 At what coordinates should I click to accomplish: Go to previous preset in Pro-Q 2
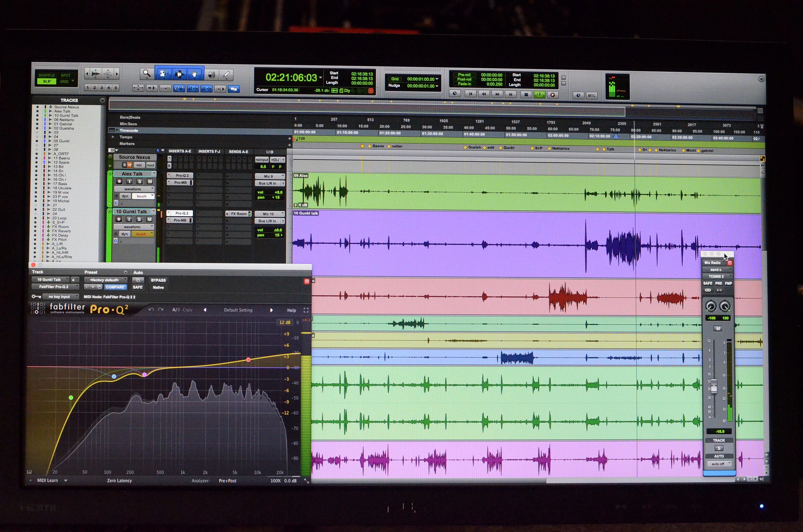pos(205,310)
